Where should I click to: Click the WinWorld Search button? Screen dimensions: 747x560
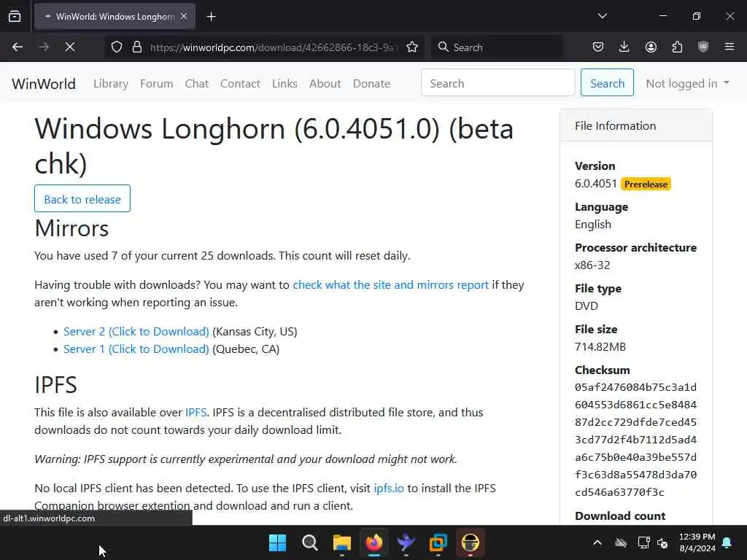click(x=607, y=82)
